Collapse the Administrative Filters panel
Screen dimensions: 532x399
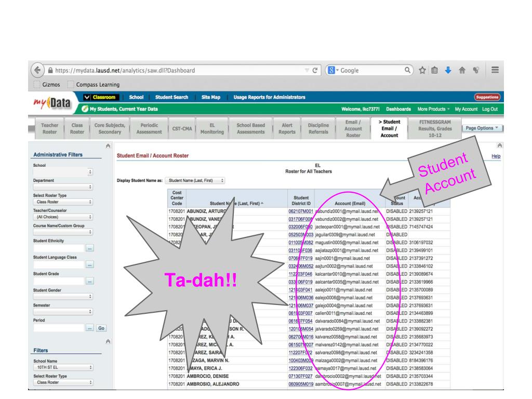coord(108,146)
